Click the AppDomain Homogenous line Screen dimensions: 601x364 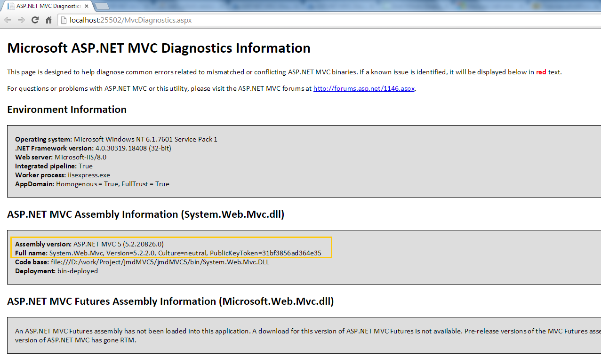92,184
